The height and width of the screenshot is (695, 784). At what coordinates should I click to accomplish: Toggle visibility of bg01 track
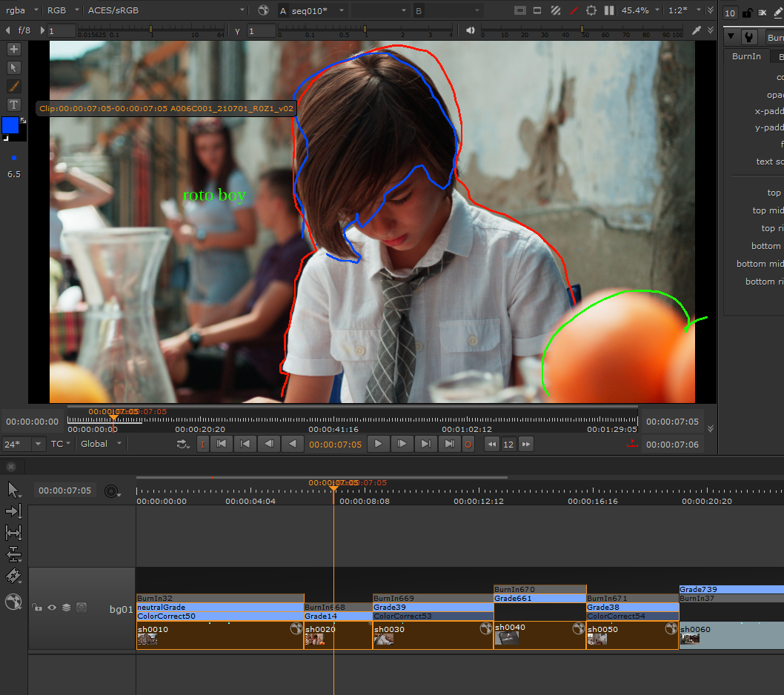click(52, 608)
